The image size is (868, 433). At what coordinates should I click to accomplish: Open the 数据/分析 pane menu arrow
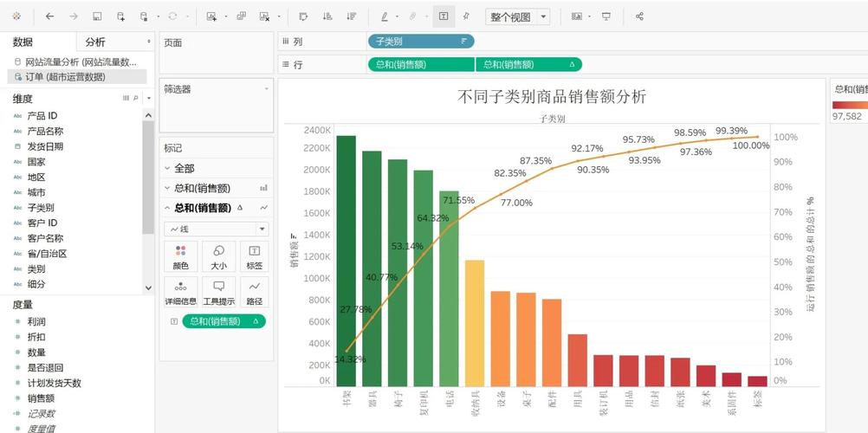148,42
